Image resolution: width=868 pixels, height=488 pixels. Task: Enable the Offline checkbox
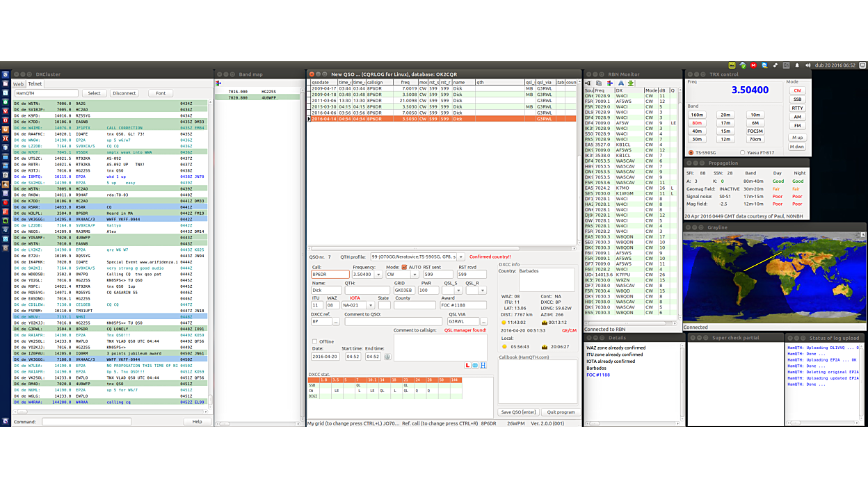pos(314,341)
